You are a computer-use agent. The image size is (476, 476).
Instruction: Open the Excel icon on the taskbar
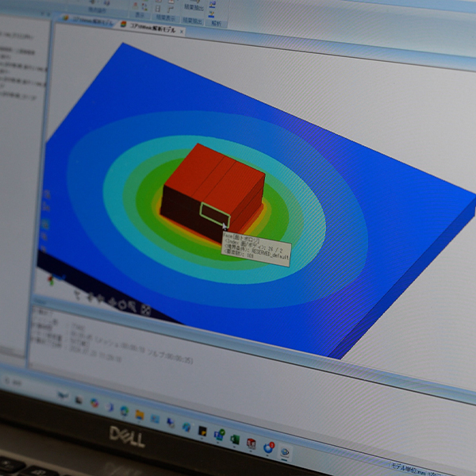(x=235, y=440)
